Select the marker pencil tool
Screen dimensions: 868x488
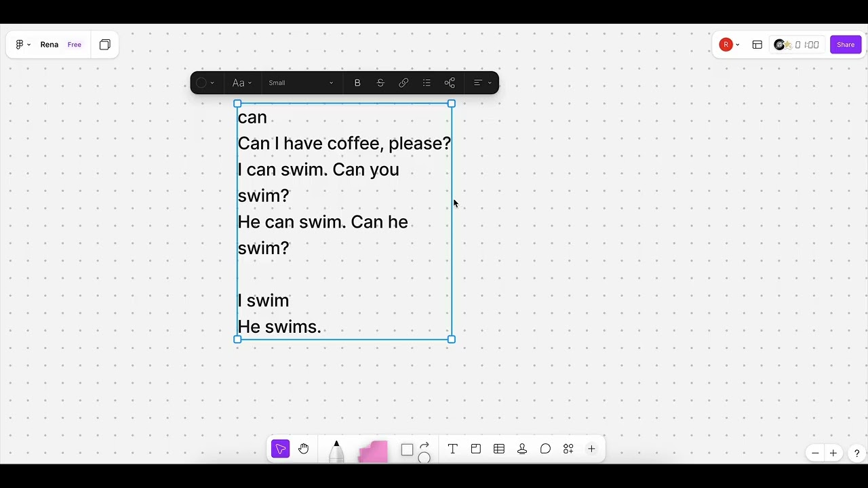point(336,451)
